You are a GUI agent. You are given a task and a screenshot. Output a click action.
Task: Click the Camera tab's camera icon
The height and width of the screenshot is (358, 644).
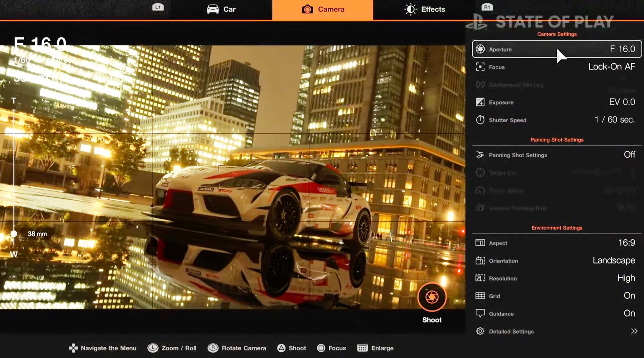click(307, 9)
